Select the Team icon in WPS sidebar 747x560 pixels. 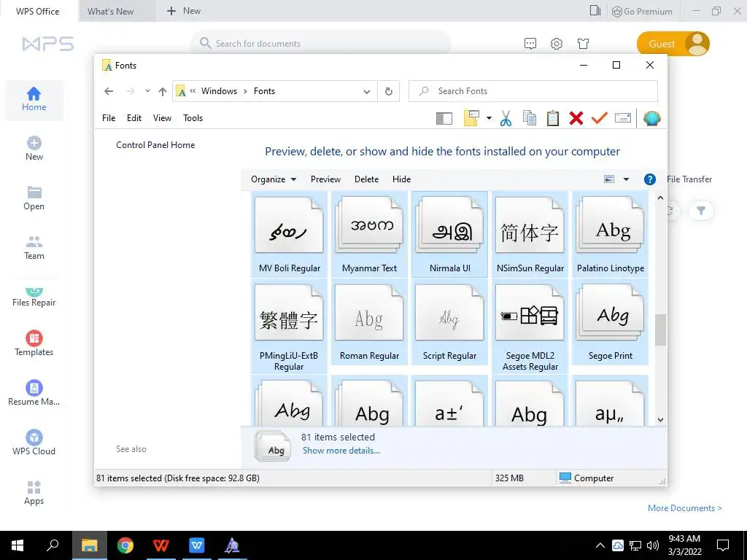(x=34, y=241)
